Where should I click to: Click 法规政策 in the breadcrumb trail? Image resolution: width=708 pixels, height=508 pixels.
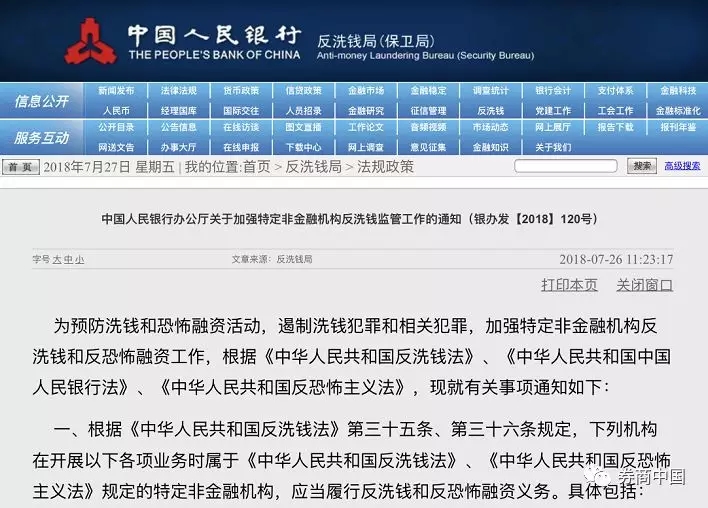pyautogui.click(x=385, y=167)
